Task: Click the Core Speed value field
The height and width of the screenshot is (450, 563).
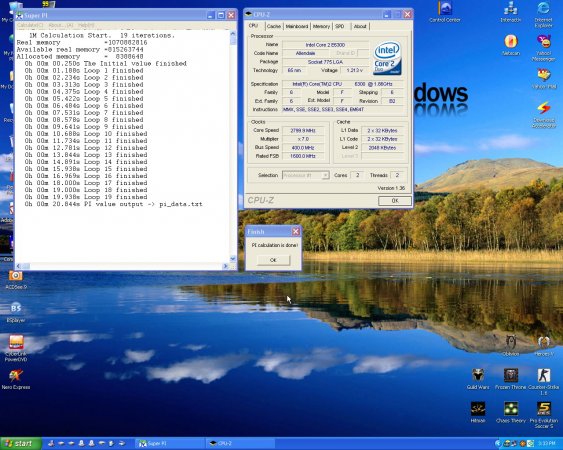Action: (x=303, y=130)
